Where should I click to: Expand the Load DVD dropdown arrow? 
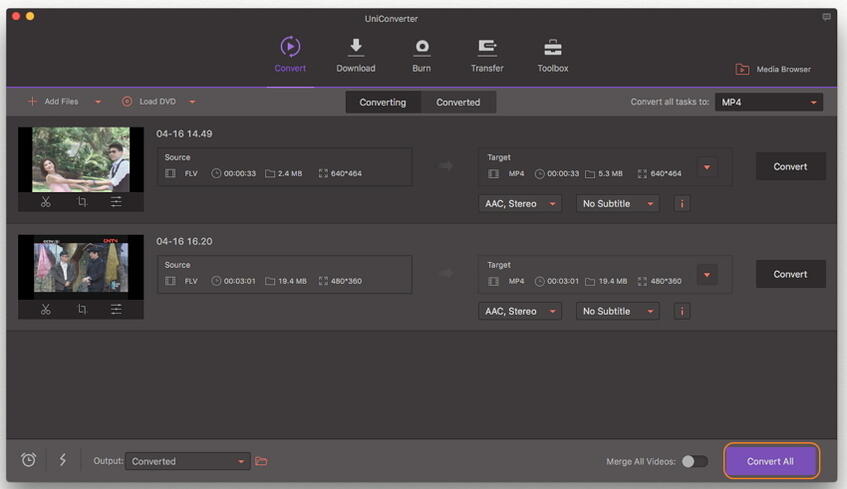tap(192, 102)
